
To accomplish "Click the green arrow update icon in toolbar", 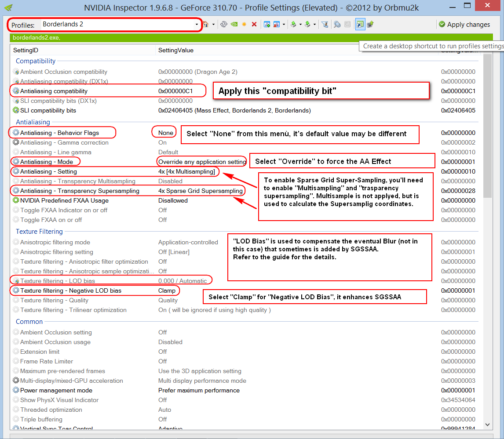I will click(370, 25).
